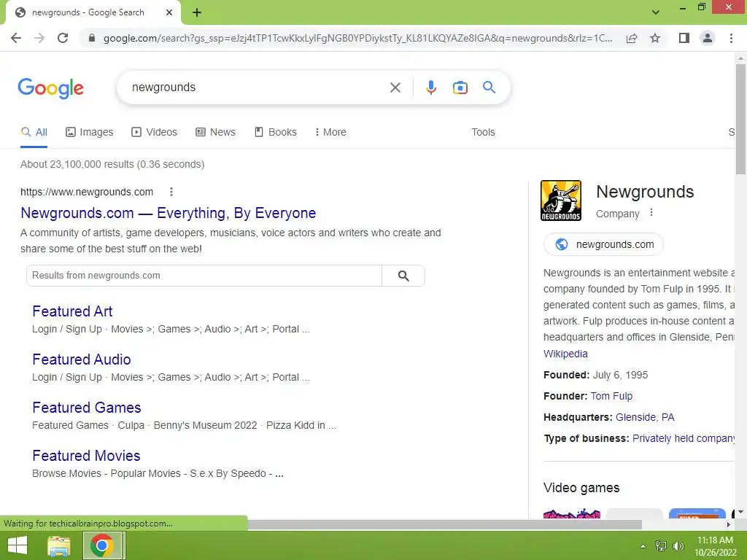Image resolution: width=747 pixels, height=560 pixels.
Task: Open tab search chevron in title bar
Action: (x=656, y=12)
